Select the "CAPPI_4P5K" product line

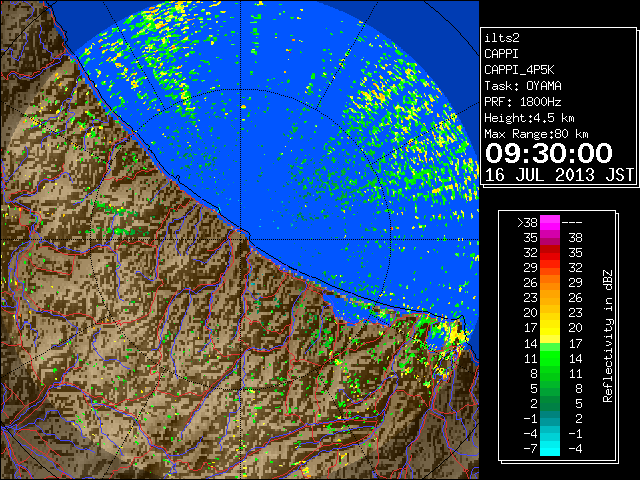(519, 70)
